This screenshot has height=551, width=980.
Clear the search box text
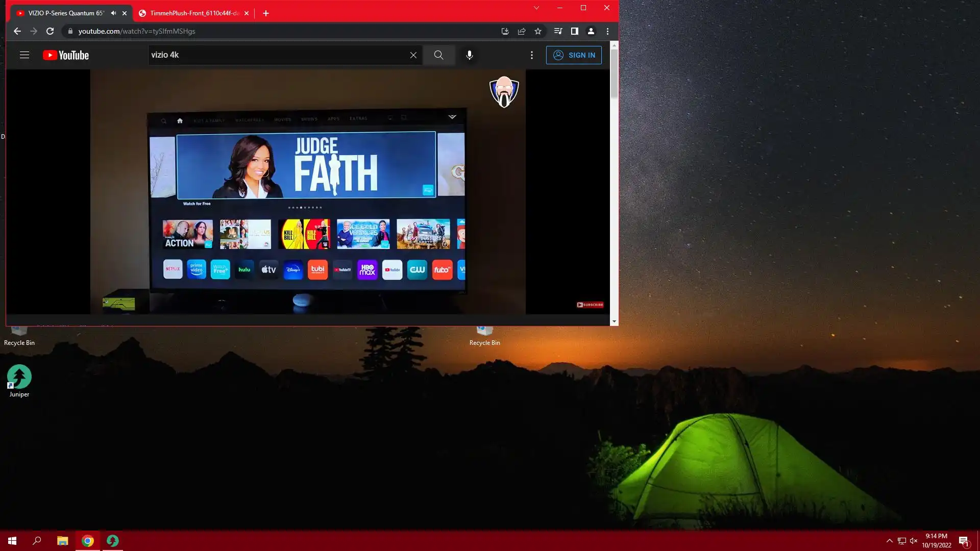(413, 55)
